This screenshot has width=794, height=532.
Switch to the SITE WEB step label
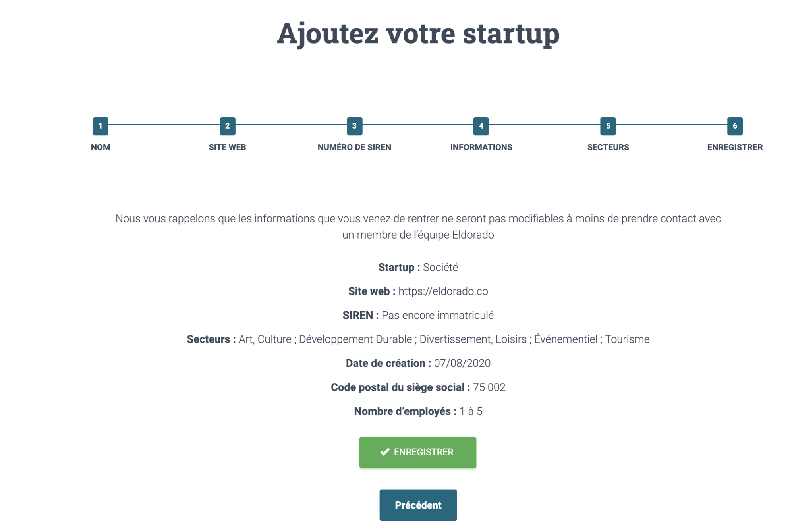coord(228,147)
